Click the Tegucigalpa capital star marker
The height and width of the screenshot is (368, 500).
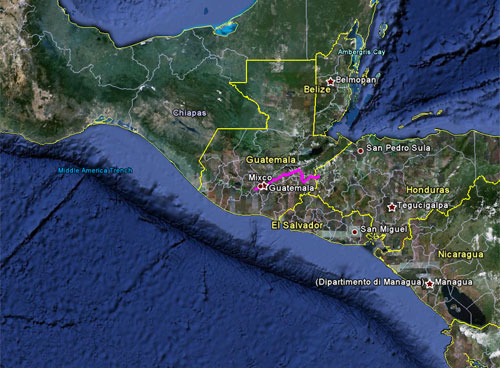(392, 207)
